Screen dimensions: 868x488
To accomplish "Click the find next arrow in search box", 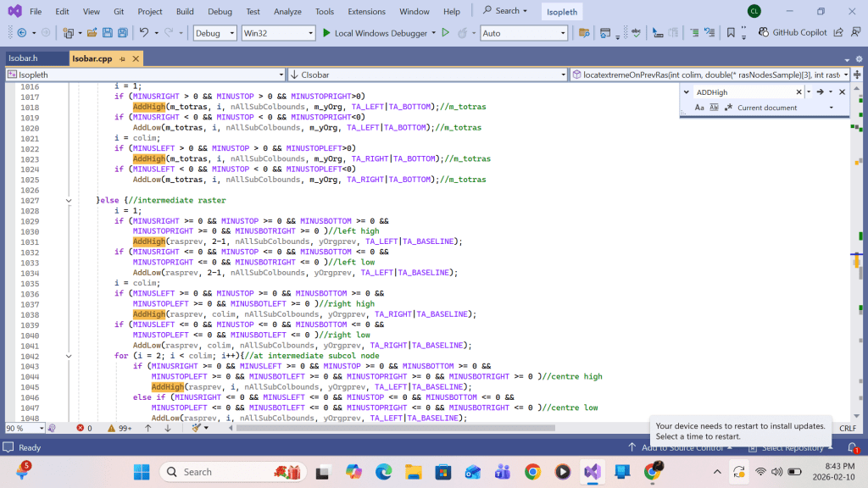I will (820, 91).
